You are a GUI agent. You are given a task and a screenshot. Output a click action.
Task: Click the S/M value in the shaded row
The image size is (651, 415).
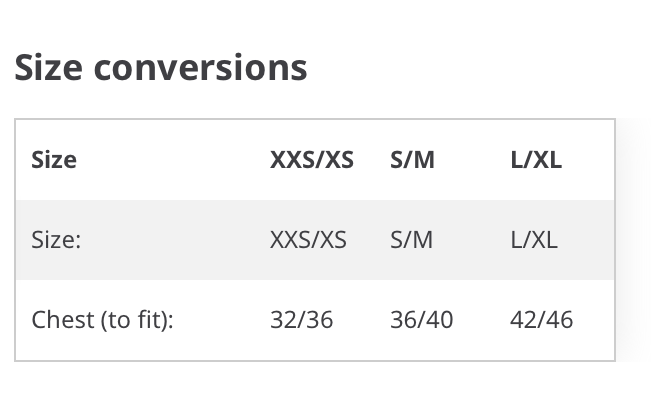pos(411,240)
